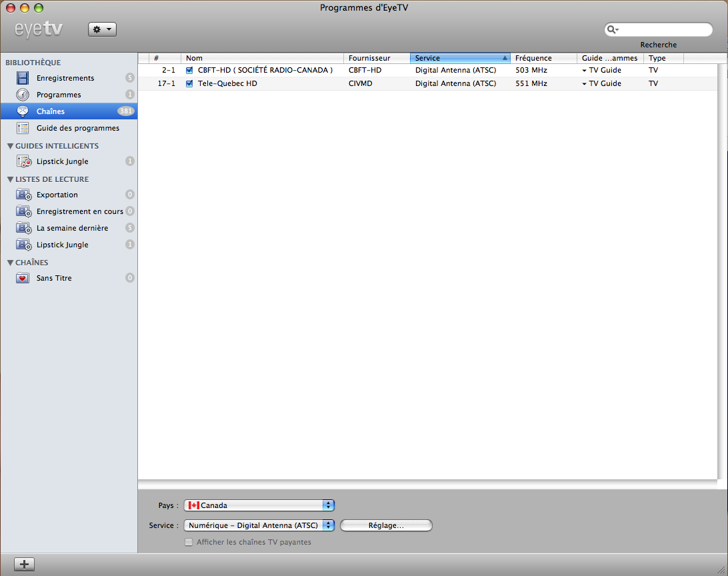This screenshot has height=576, width=728.
Task: Uncheck the Tele-Quebec HD channel checkbox
Action: pyautogui.click(x=189, y=83)
